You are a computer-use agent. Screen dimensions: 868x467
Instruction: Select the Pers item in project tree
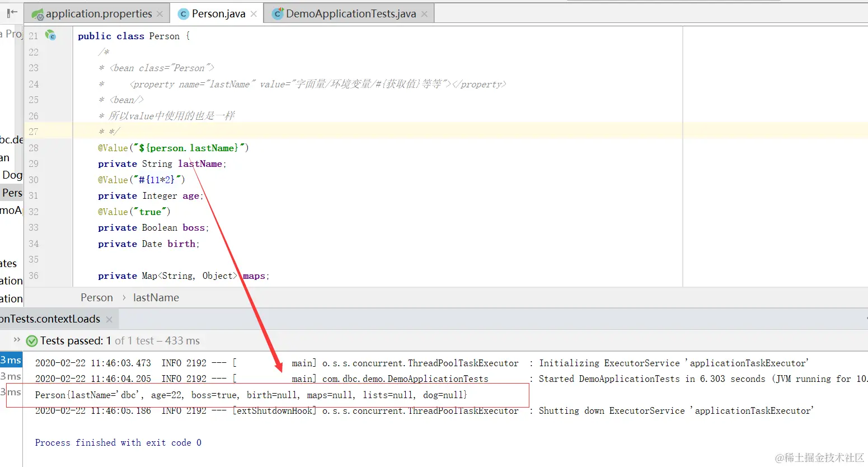point(12,193)
